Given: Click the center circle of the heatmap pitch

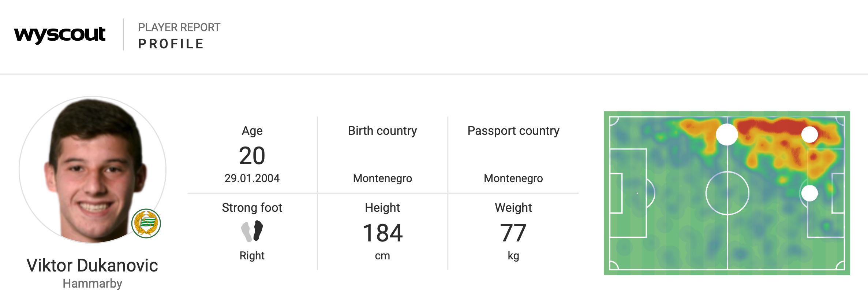Looking at the screenshot, I should 727,193.
